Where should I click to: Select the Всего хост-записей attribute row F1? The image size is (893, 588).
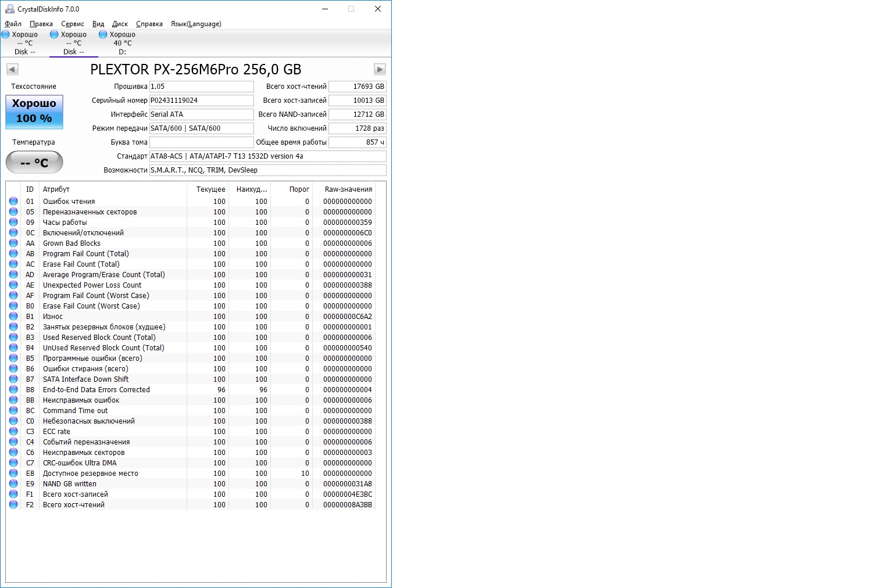point(191,494)
